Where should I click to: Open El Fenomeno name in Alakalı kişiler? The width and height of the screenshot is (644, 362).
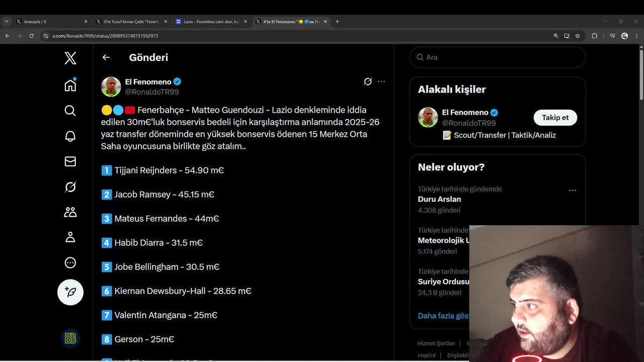point(465,113)
